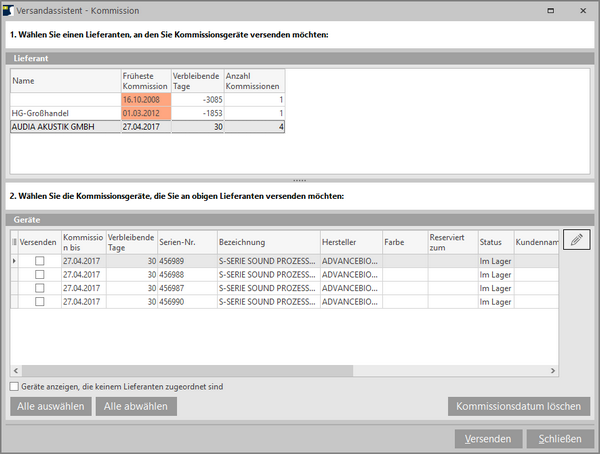The height and width of the screenshot is (454, 600).
Task: Tick Versenden checkbox for serial 456988
Action: point(40,275)
